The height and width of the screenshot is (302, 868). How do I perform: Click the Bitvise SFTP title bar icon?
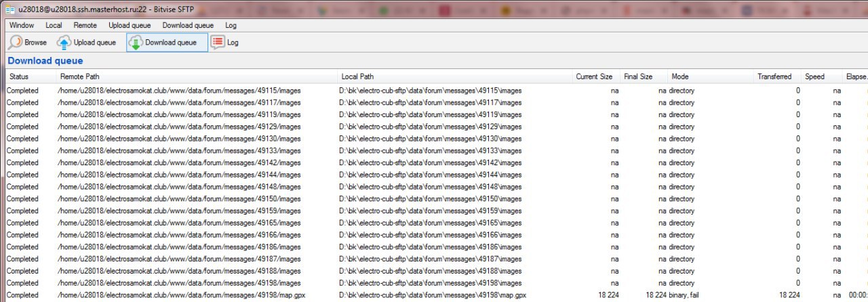coord(10,9)
